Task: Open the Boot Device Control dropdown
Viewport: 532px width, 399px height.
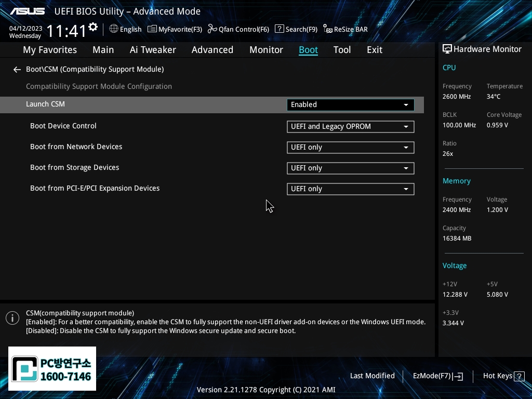Action: 351,127
